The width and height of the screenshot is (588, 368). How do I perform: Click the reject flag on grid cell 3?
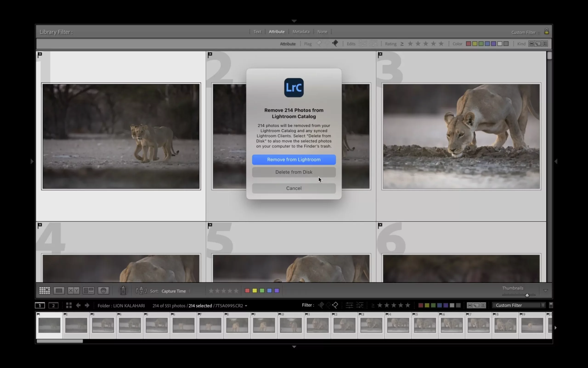[380, 55]
